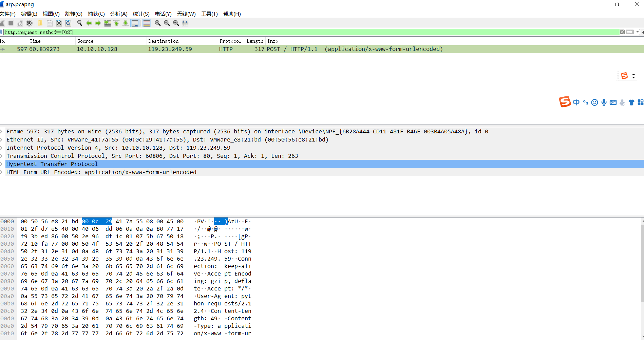The image size is (644, 340).
Task: Reload this capture file
Action: click(x=68, y=23)
